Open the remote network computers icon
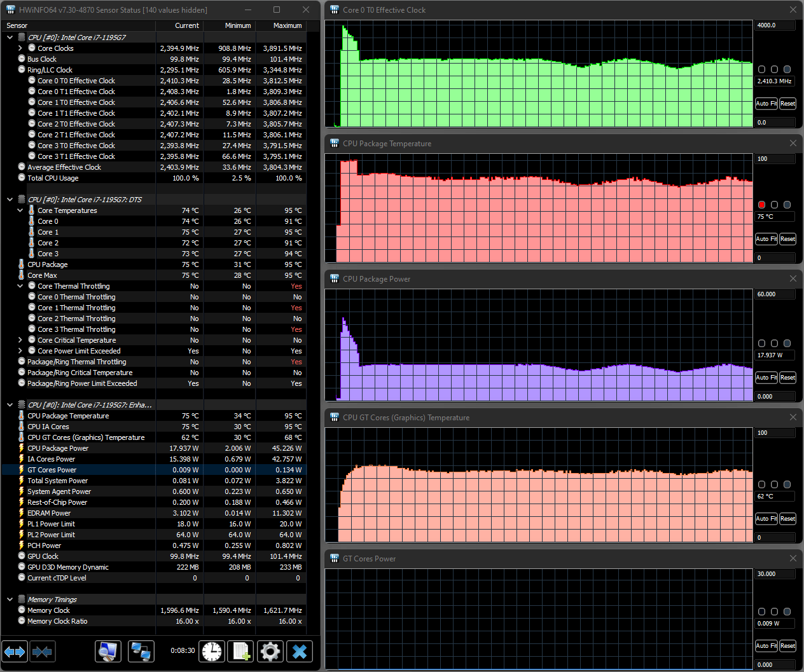Screen dimensions: 804x672 coord(141,652)
